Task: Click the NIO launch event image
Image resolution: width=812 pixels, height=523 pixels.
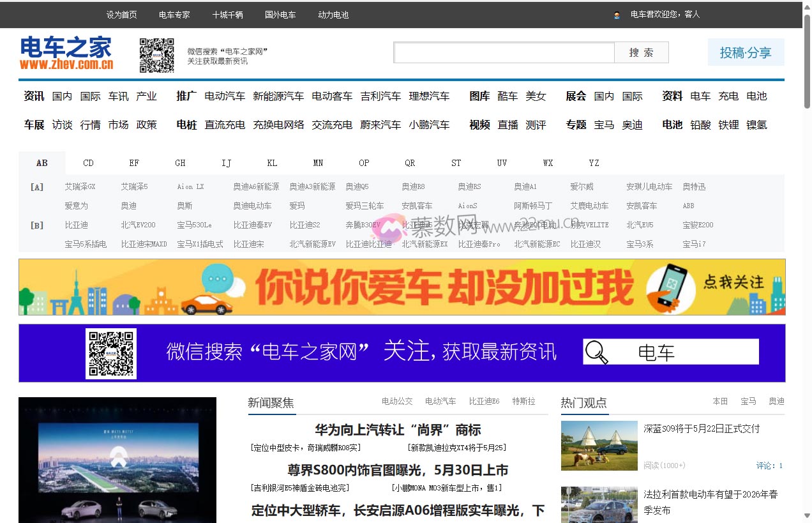Action: coord(117,460)
